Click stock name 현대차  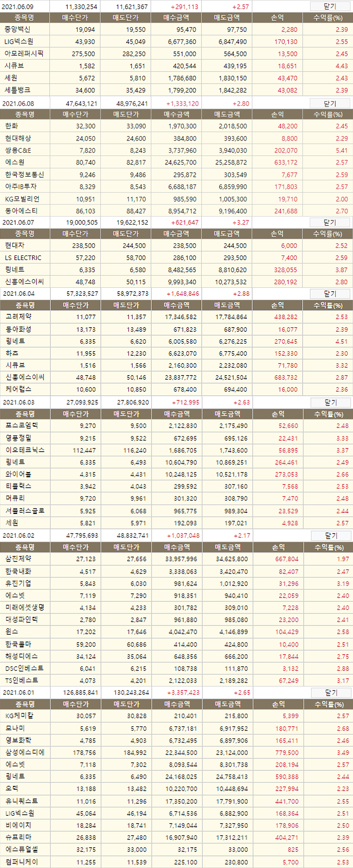(14, 245)
